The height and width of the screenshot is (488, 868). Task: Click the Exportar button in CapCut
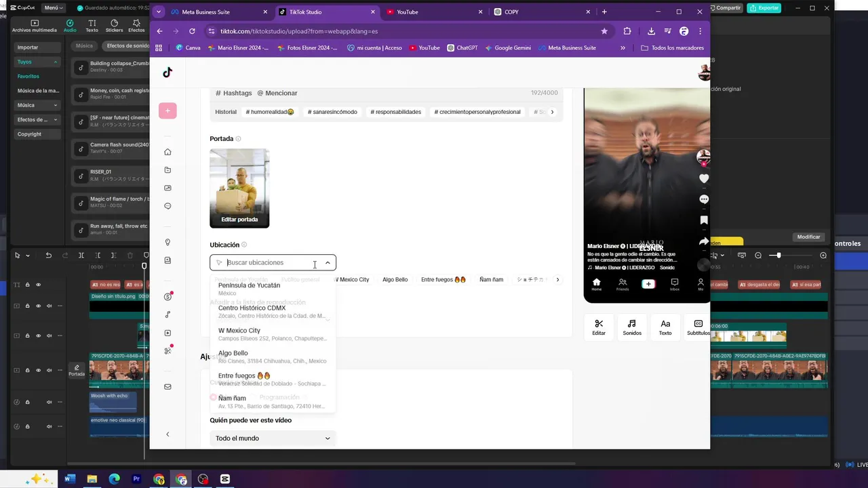(764, 8)
